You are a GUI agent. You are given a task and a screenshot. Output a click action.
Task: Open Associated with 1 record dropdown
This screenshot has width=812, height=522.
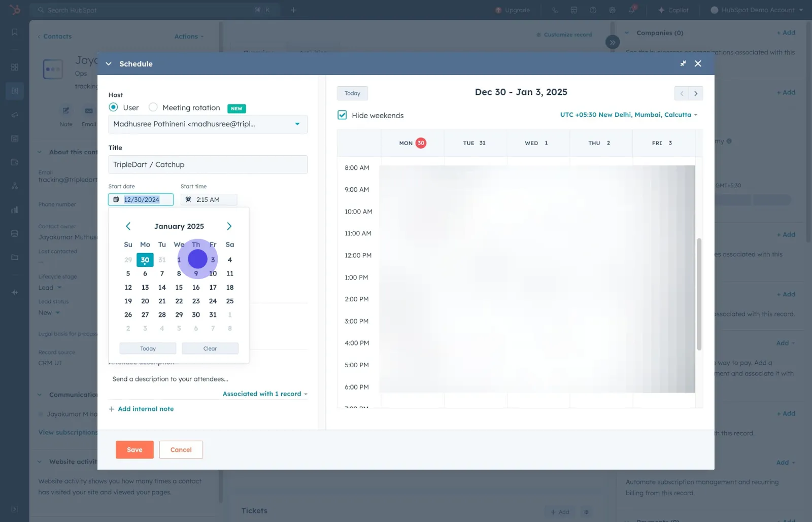pyautogui.click(x=265, y=394)
